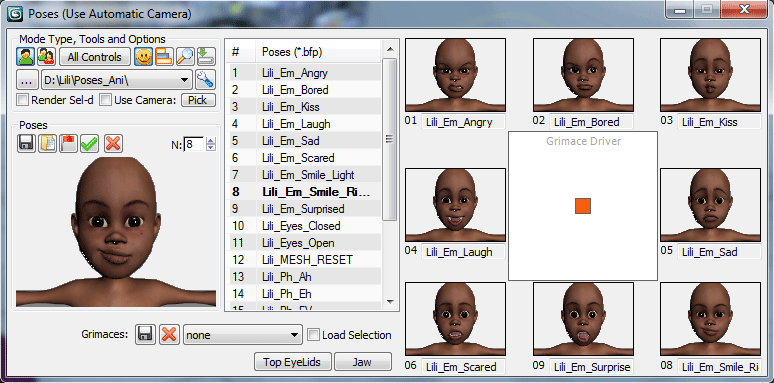The width and height of the screenshot is (774, 383).
Task: Click the folder with document icon in Poses
Action: point(47,143)
